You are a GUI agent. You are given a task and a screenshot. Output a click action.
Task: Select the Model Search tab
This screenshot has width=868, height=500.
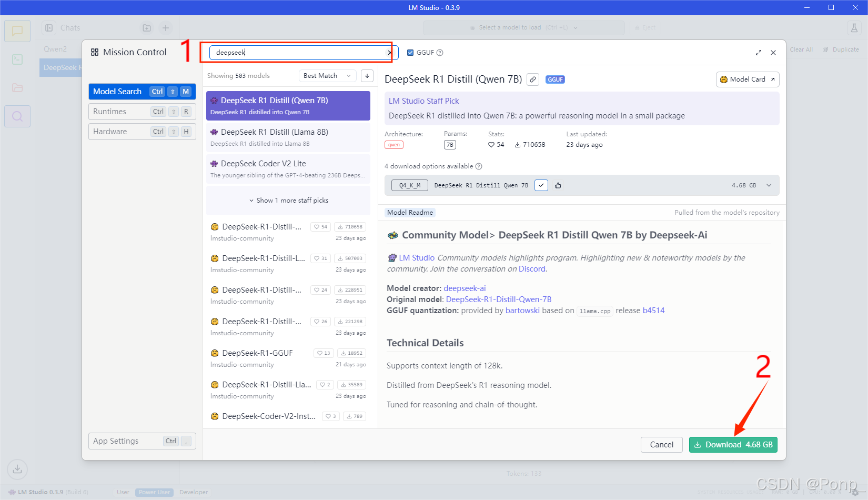point(142,92)
